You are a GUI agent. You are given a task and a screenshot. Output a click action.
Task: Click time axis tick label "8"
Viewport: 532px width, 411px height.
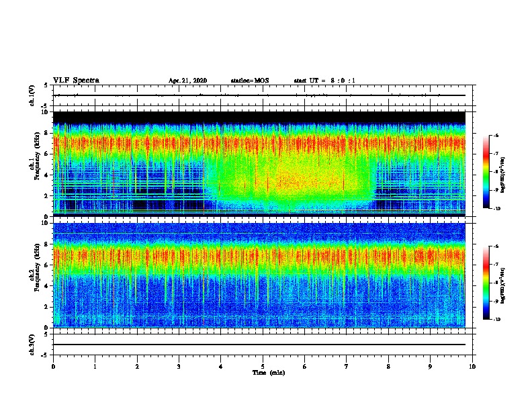click(388, 367)
